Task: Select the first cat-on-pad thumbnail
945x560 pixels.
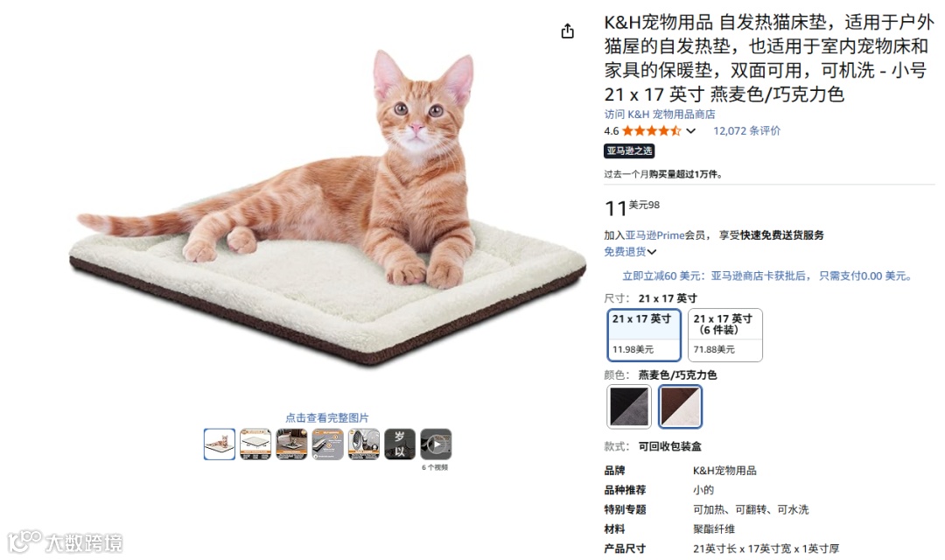Action: tap(220, 444)
